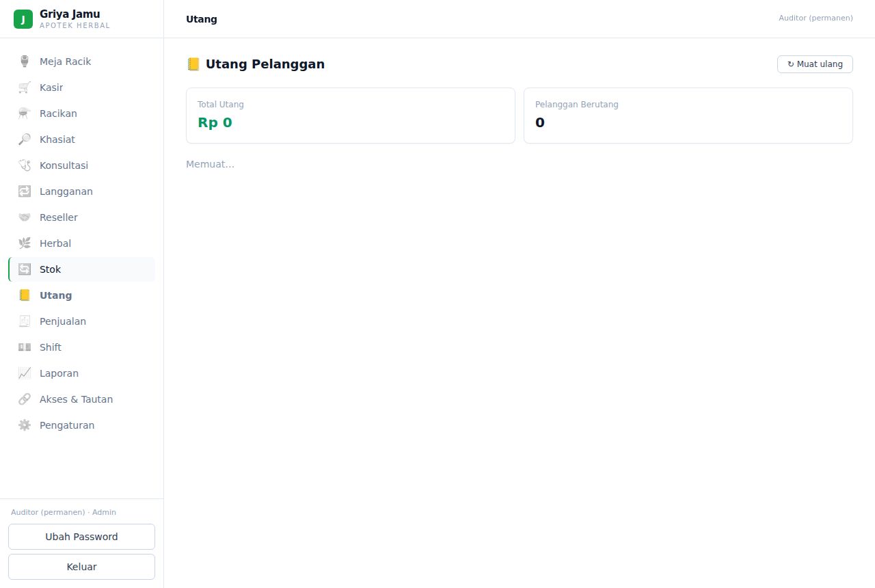875x588 pixels.
Task: Open the Herbal leaf icon
Action: click(25, 243)
